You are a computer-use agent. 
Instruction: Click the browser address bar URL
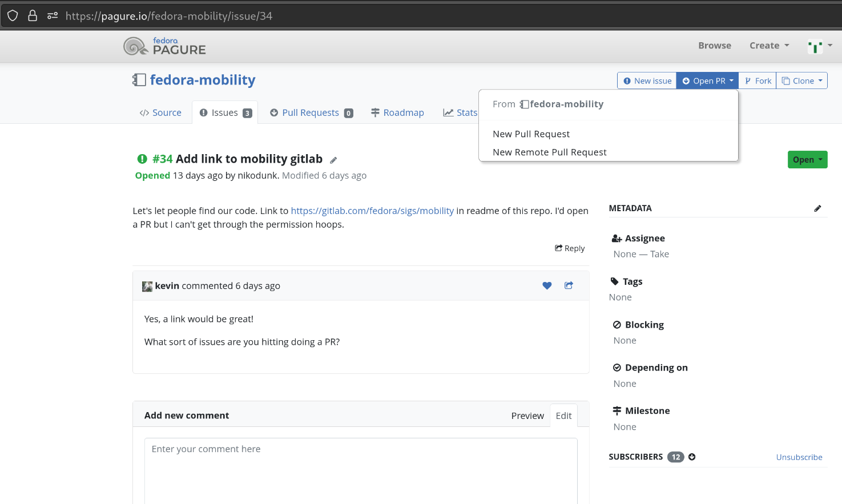click(169, 16)
